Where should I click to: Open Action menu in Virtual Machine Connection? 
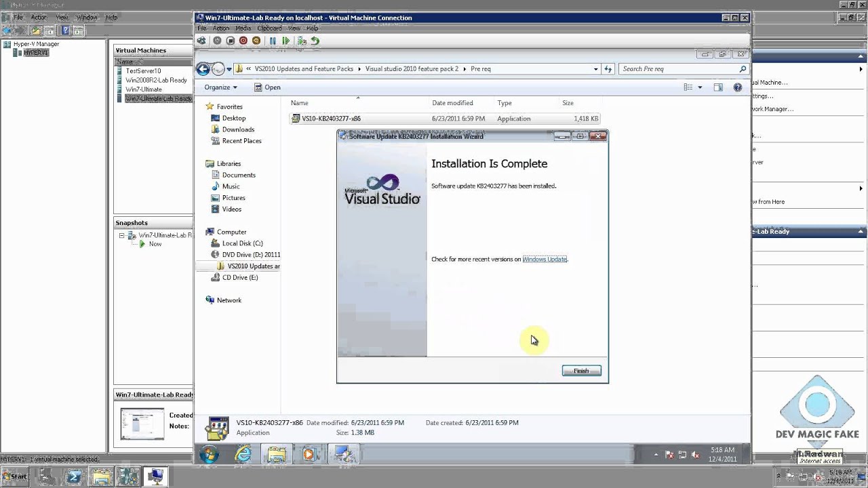221,28
